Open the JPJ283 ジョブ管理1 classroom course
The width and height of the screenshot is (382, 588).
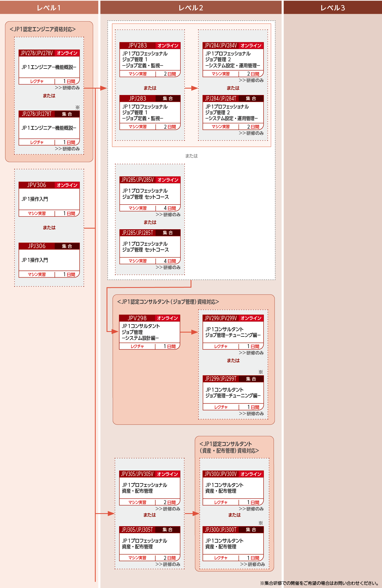[150, 113]
